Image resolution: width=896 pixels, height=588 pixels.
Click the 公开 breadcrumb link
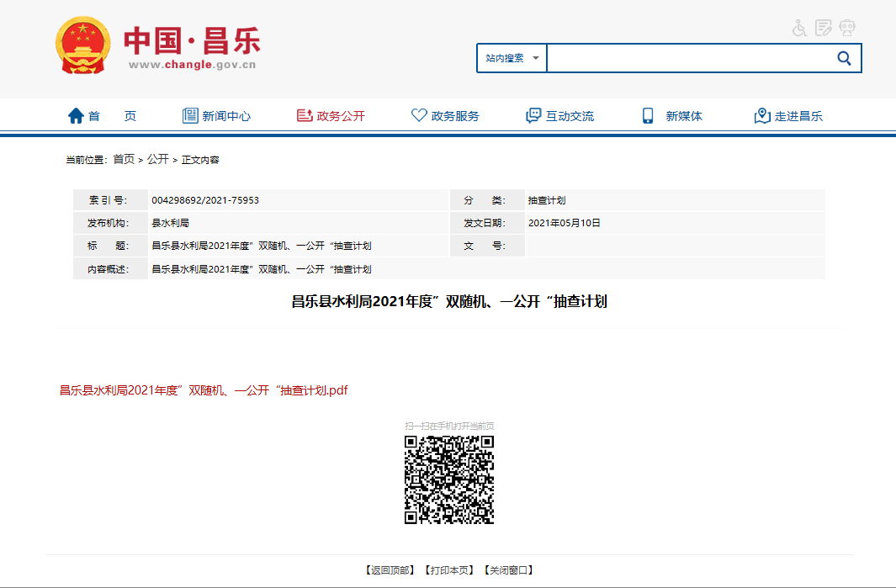pos(158,159)
